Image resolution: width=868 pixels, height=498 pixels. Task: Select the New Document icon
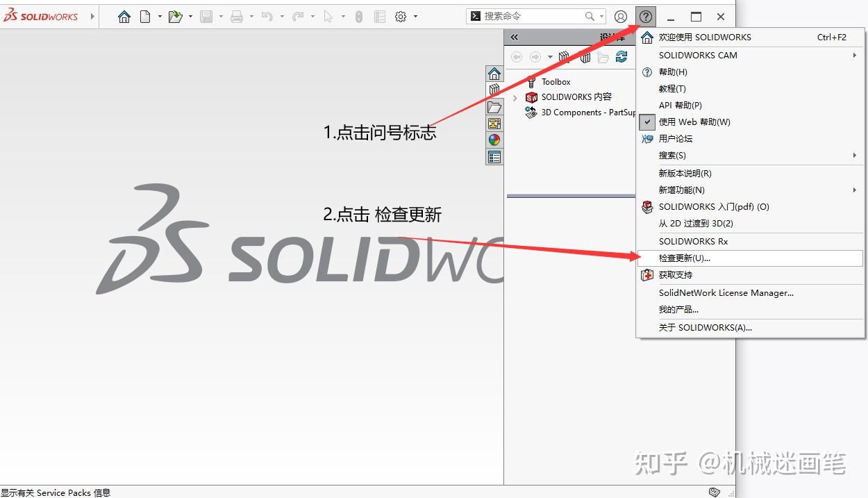[144, 15]
